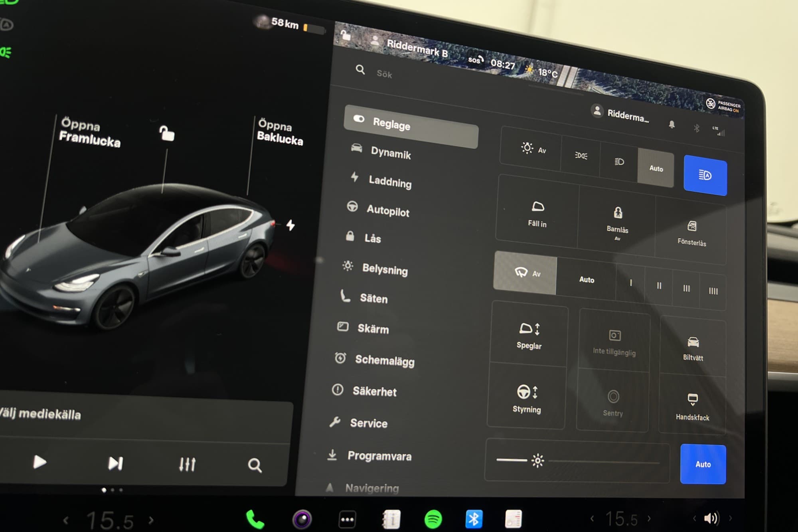This screenshot has height=532, width=798.
Task: Fold mirrors with Fäll in
Action: pos(537,214)
